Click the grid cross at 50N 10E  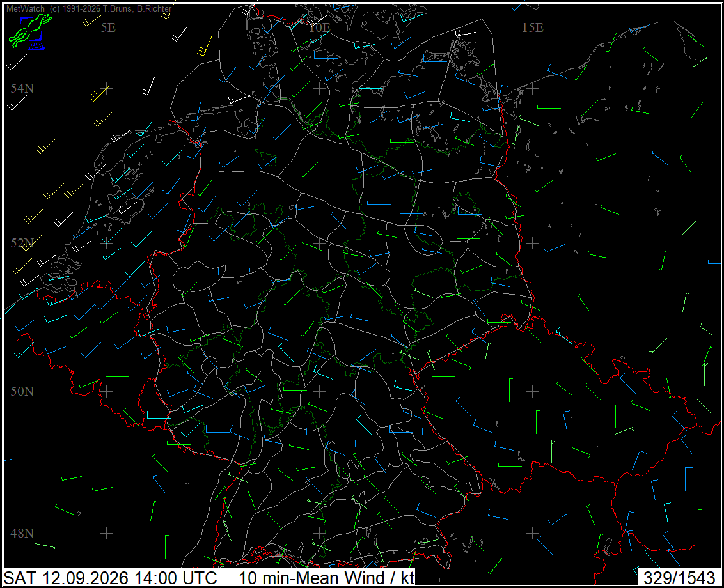point(320,391)
